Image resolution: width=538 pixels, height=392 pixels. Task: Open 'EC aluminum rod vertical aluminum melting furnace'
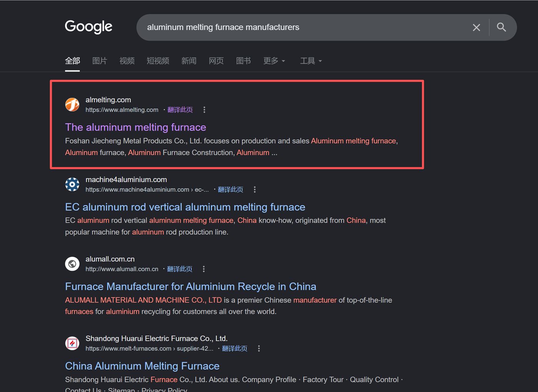coord(185,207)
